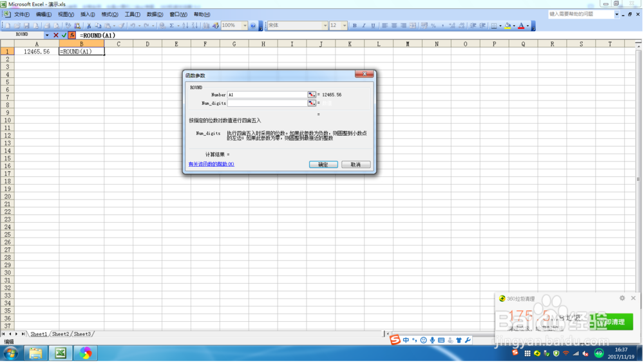Click the Sort Ascending icon
The image size is (644, 363).
tap(185, 26)
